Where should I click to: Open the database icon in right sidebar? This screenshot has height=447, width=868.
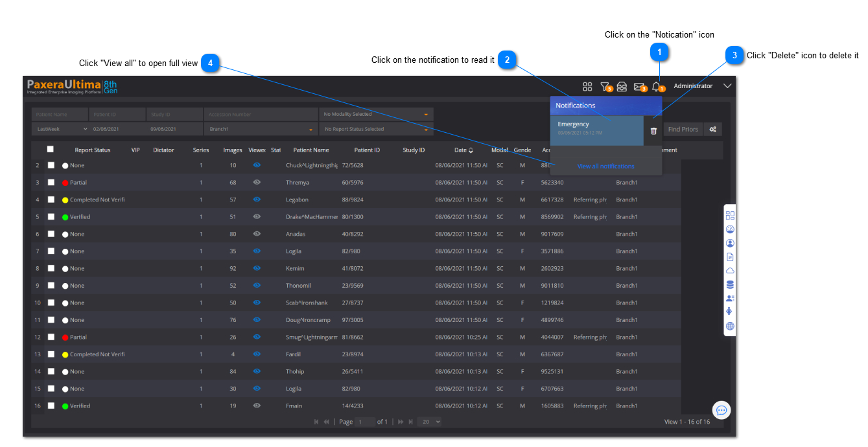point(730,284)
